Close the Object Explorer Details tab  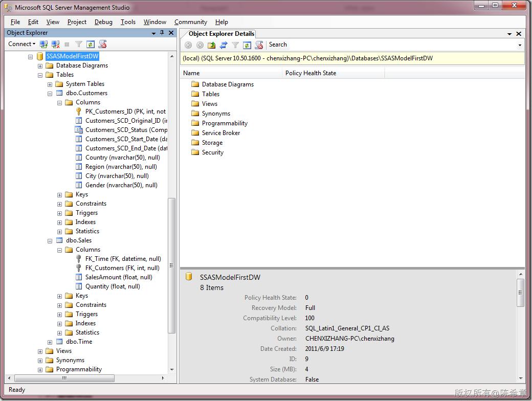pyautogui.click(x=519, y=34)
